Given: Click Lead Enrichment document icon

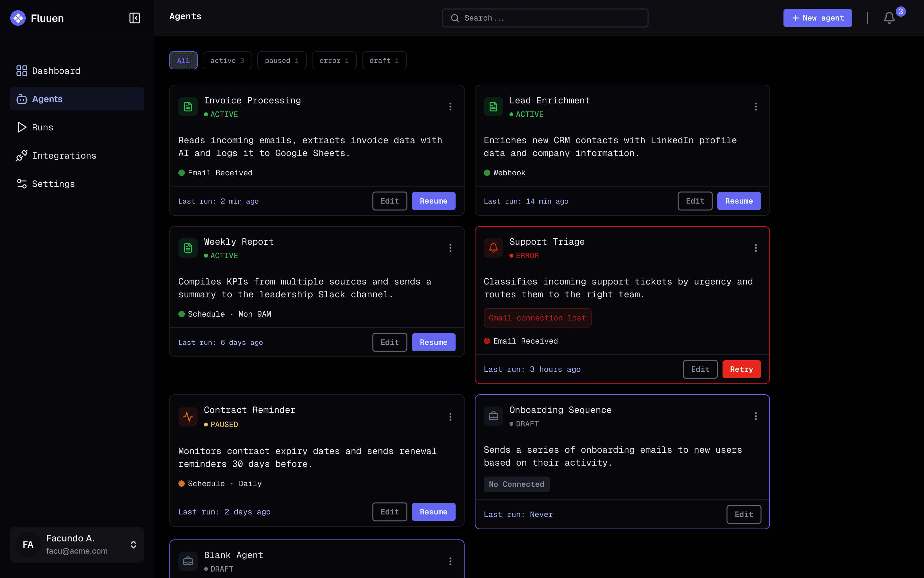Looking at the screenshot, I should [x=493, y=107].
